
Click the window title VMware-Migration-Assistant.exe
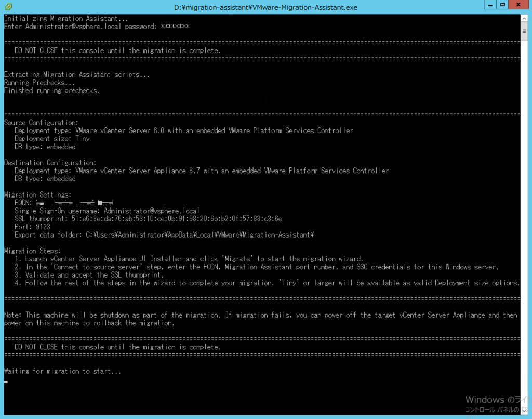(265, 7)
